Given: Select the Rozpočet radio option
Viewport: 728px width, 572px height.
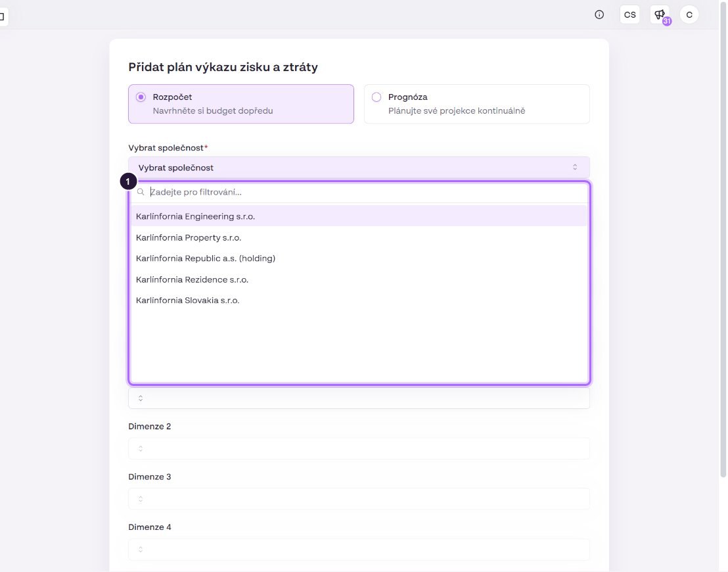Looking at the screenshot, I should [x=141, y=97].
